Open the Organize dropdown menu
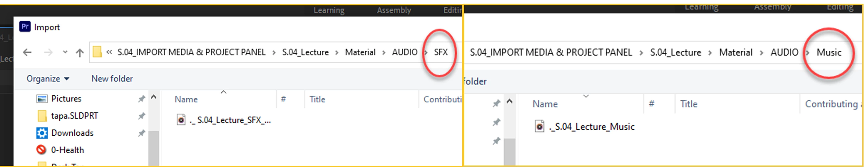The image size is (868, 167). coord(48,79)
